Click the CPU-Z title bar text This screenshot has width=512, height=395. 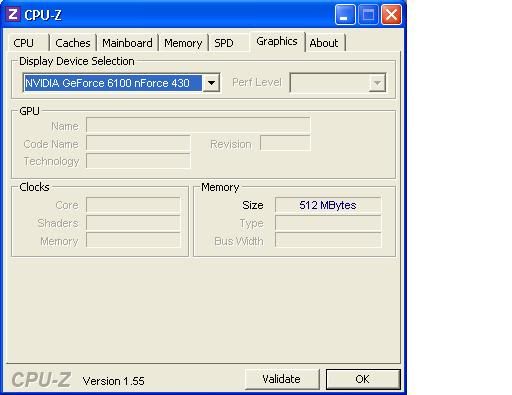click(43, 15)
